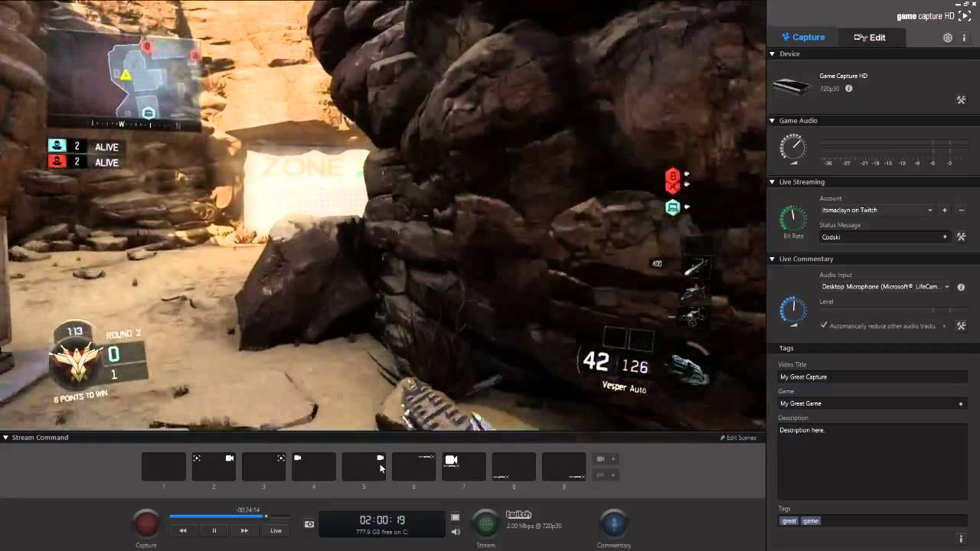The width and height of the screenshot is (980, 551).
Task: Take a screenshot with camera icon
Action: click(x=309, y=524)
